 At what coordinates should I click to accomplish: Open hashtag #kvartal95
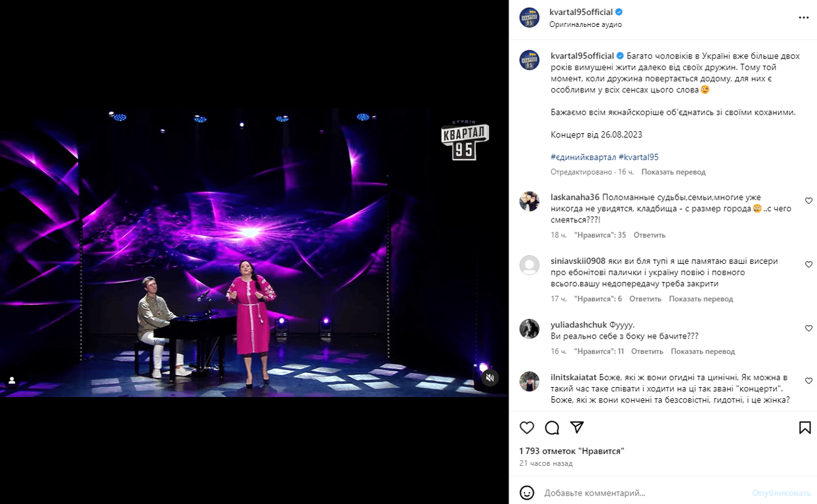(639, 157)
